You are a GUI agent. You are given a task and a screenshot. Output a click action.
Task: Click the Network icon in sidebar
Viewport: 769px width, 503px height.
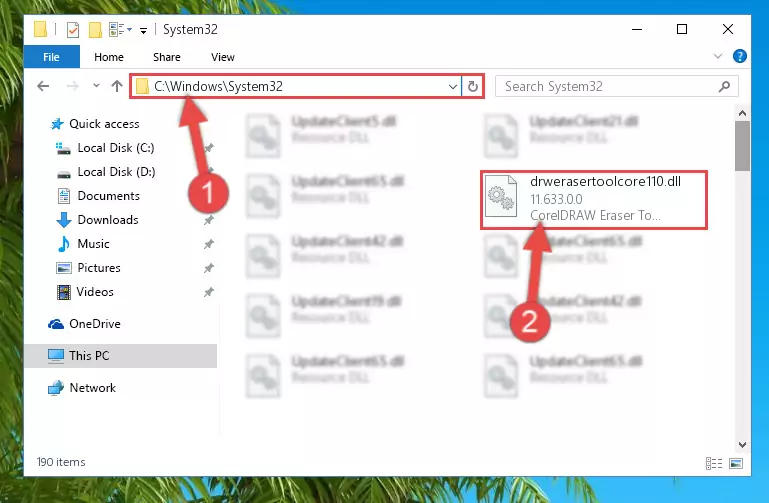(x=56, y=388)
